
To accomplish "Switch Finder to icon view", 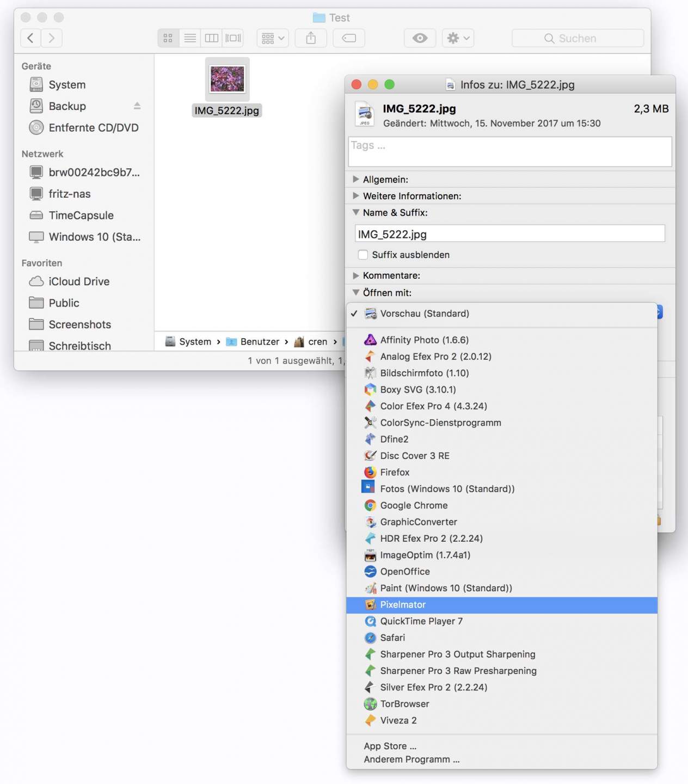I will (168, 38).
